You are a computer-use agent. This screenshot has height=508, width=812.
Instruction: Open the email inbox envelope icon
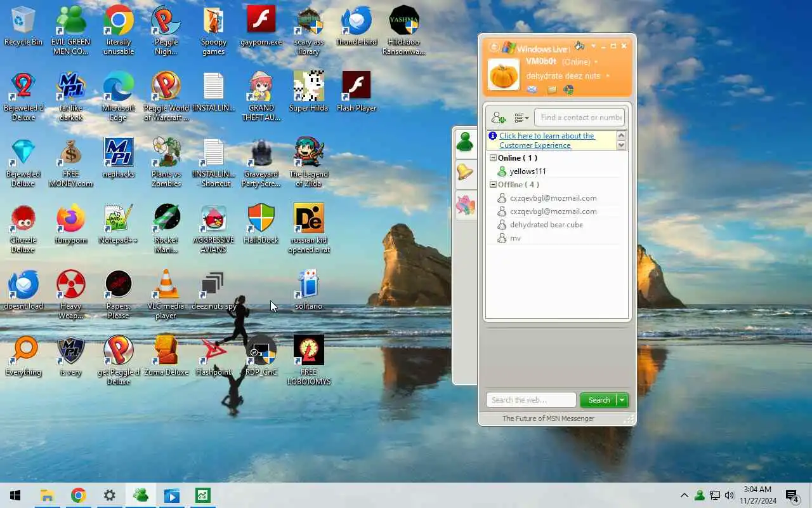[532, 90]
